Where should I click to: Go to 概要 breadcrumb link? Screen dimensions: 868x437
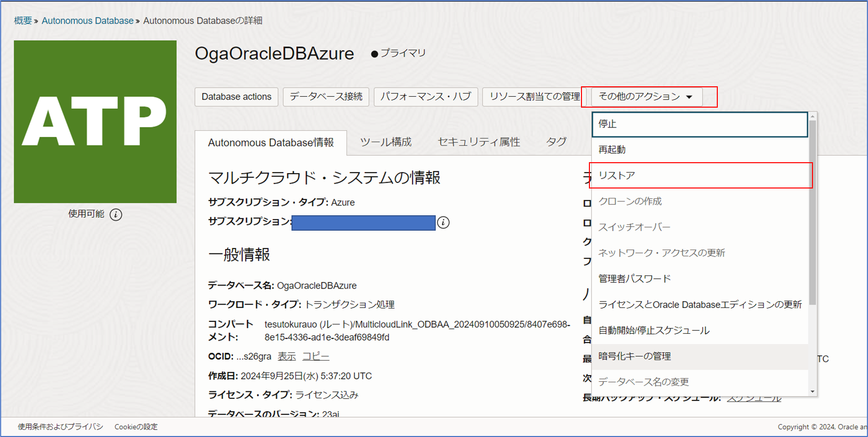pyautogui.click(x=23, y=21)
